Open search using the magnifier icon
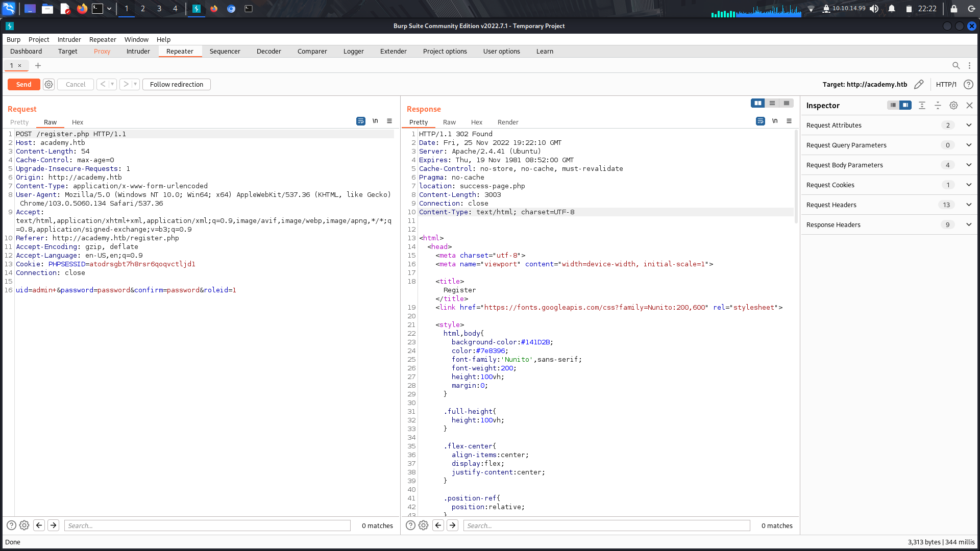This screenshot has height=551, width=980. coord(957,65)
